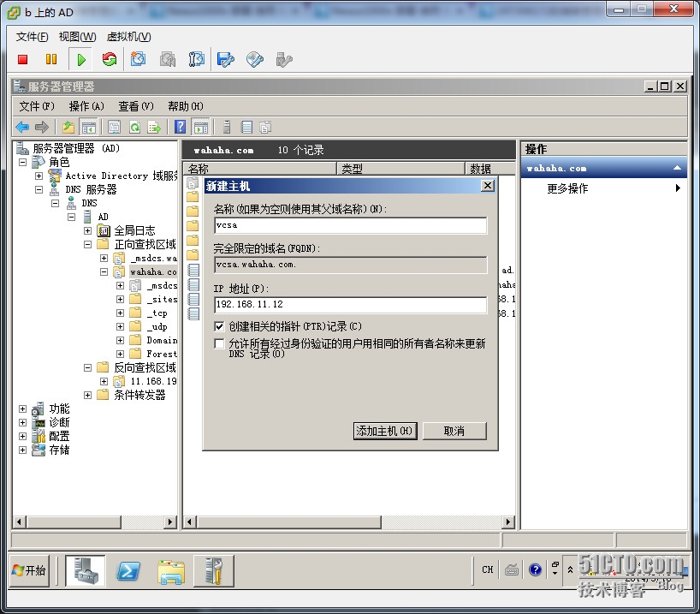Click the take snapshot clock icon

coord(138,59)
